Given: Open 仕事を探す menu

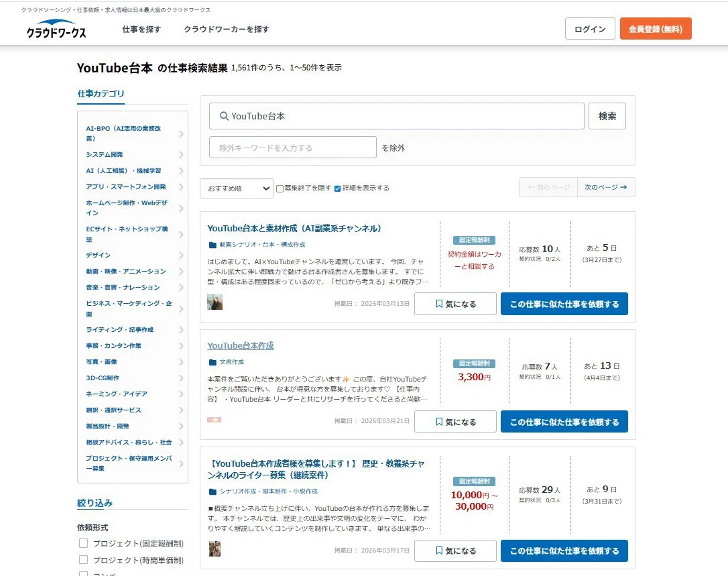Looking at the screenshot, I should click(141, 30).
